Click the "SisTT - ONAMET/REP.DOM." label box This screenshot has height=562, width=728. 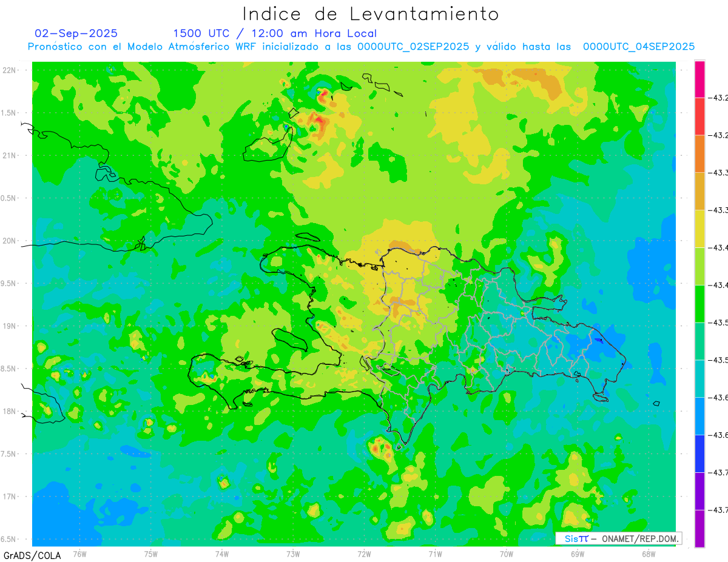(618, 538)
